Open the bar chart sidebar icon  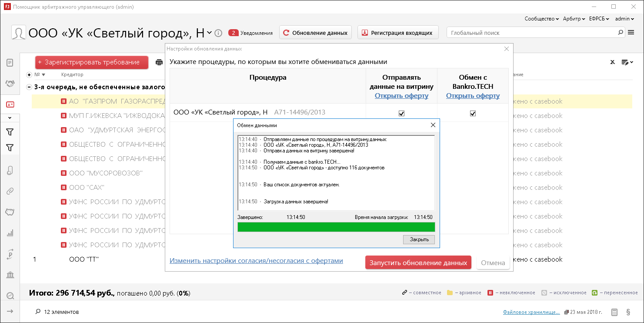click(x=10, y=233)
